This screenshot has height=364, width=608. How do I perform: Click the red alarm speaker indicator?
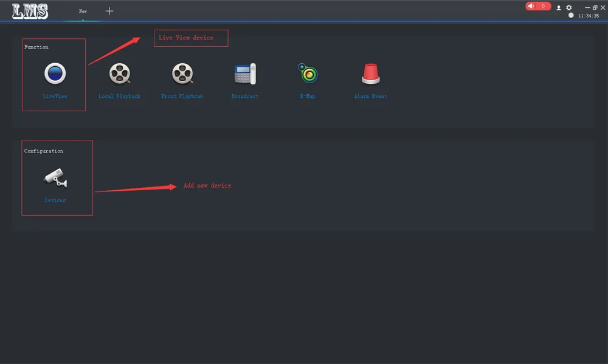point(538,6)
